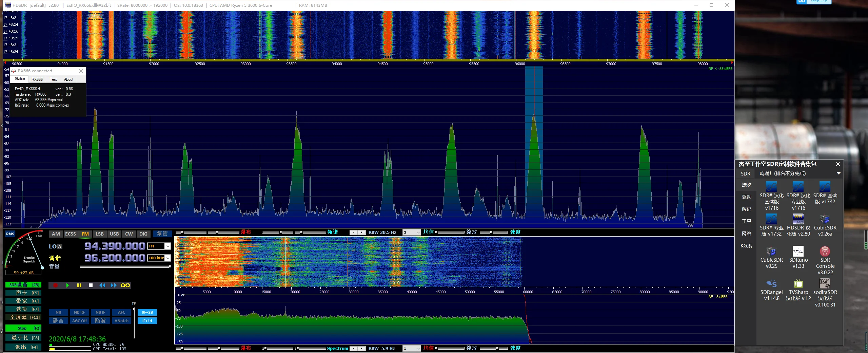
Task: Click the Stop [F2] button
Action: [23, 328]
